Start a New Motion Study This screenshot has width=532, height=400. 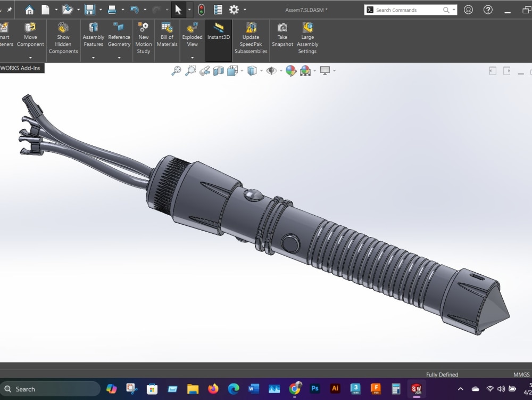[x=144, y=38]
